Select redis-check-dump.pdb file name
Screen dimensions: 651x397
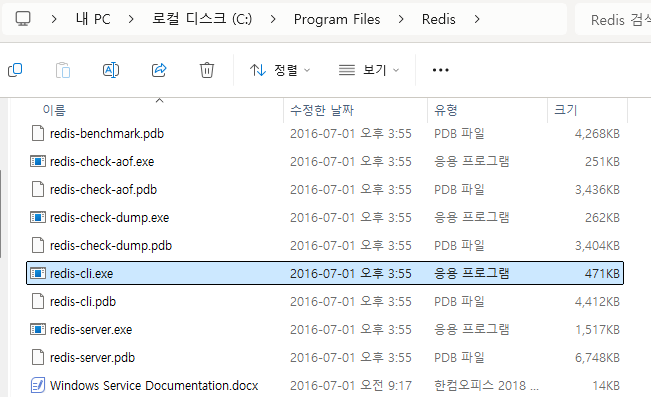(x=111, y=246)
